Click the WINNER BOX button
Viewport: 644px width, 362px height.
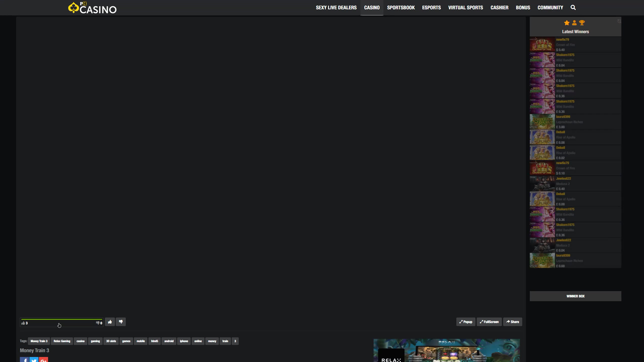point(576,296)
